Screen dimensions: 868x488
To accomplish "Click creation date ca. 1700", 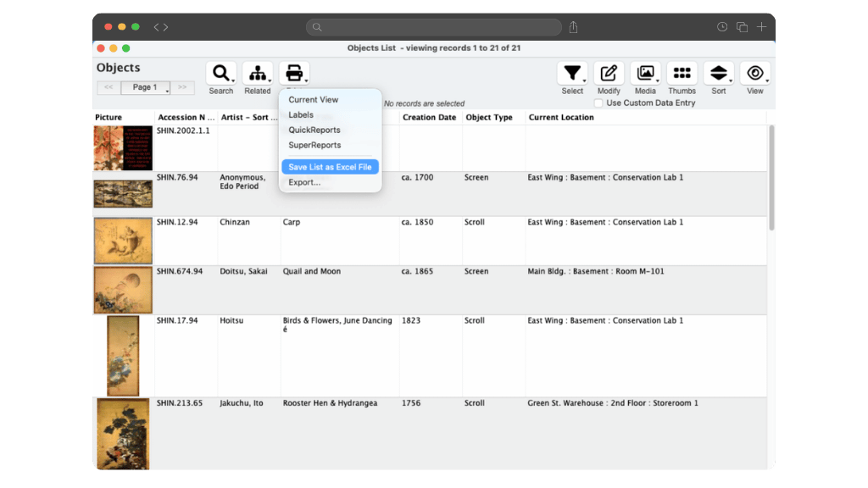I will 417,178.
